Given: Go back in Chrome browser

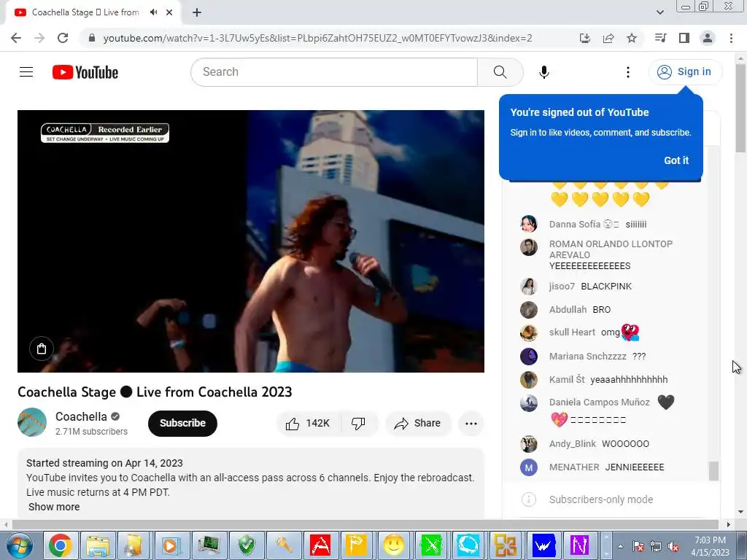Looking at the screenshot, I should point(16,38).
